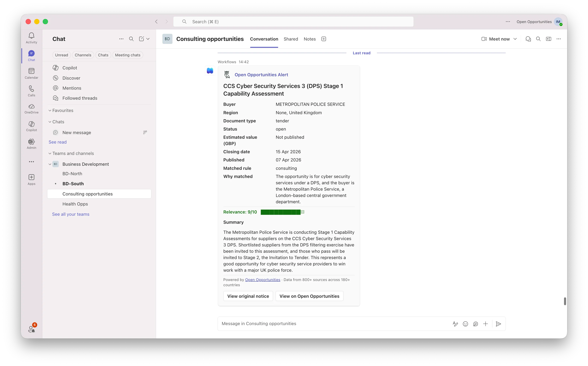Switch to the Shared tab
Screen dimensions: 588x366
291,39
